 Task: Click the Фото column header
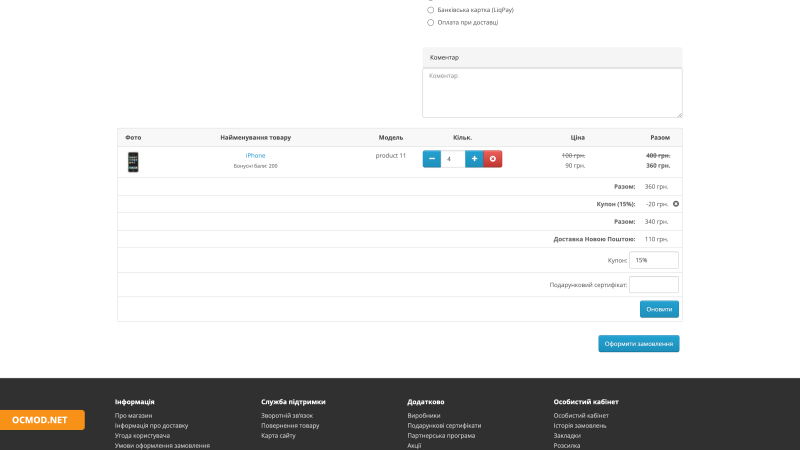click(x=133, y=138)
